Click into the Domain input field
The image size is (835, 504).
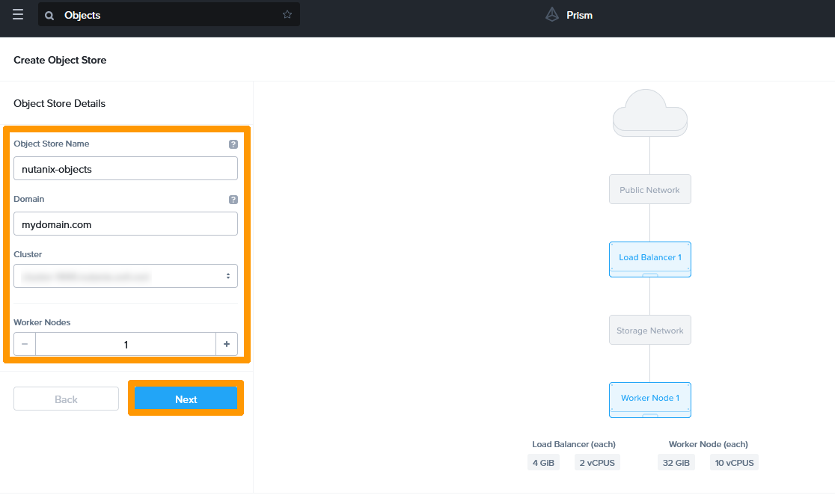click(126, 224)
